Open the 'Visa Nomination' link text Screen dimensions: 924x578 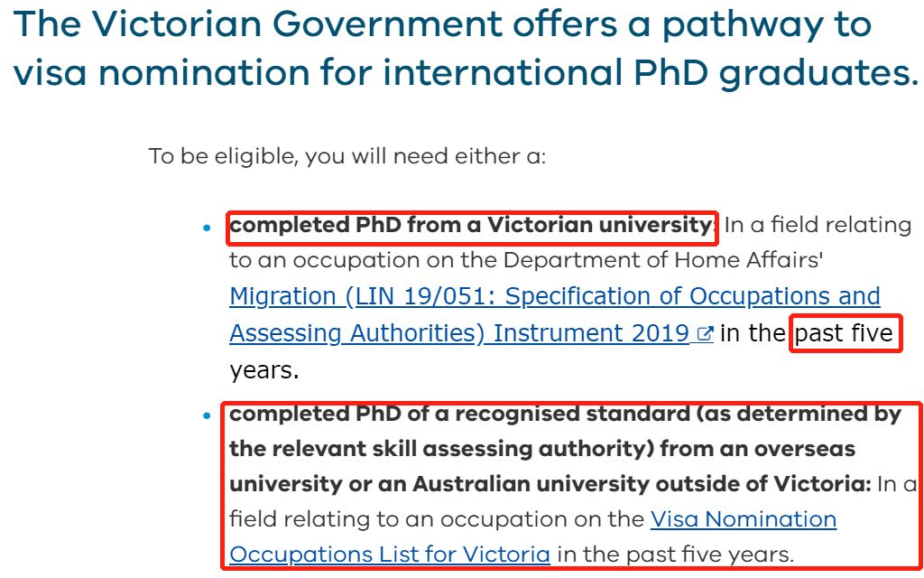pyautogui.click(x=744, y=519)
